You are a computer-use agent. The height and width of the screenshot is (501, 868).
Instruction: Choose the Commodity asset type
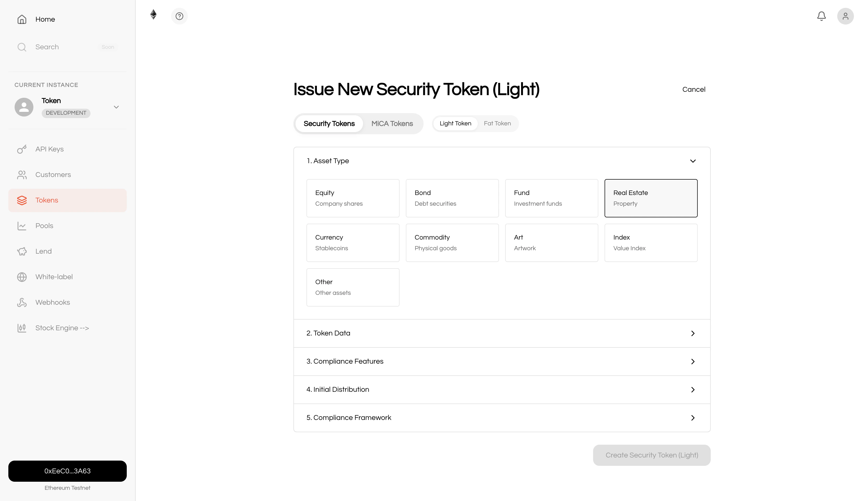(x=452, y=243)
